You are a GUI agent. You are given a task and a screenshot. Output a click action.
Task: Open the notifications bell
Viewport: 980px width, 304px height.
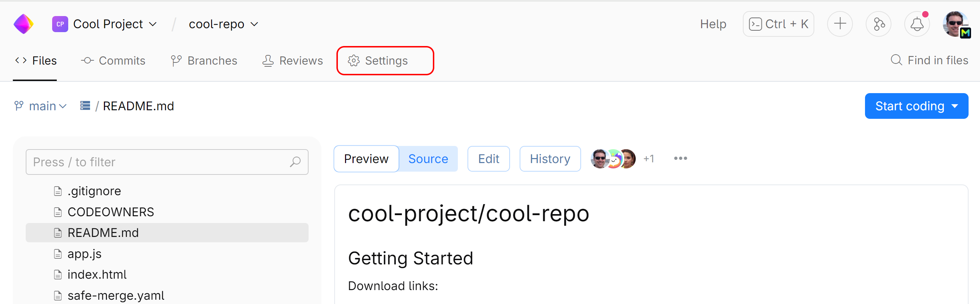pos(917,24)
